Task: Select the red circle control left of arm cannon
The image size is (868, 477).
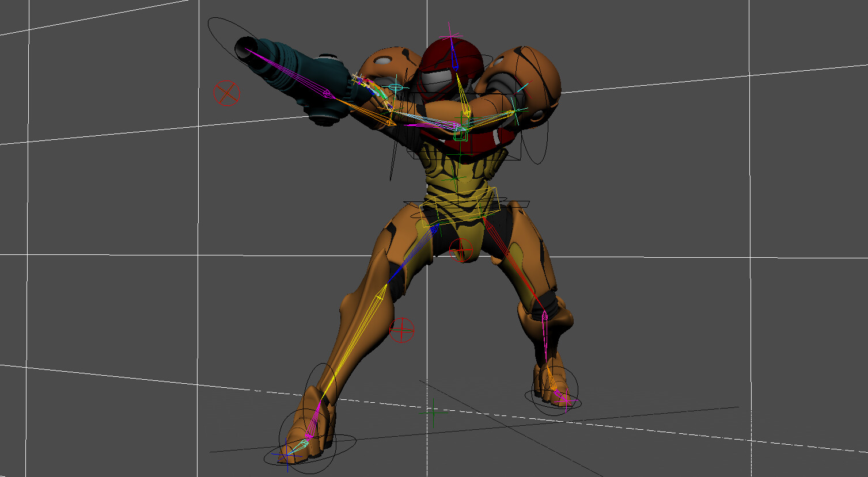Action: pyautogui.click(x=226, y=93)
